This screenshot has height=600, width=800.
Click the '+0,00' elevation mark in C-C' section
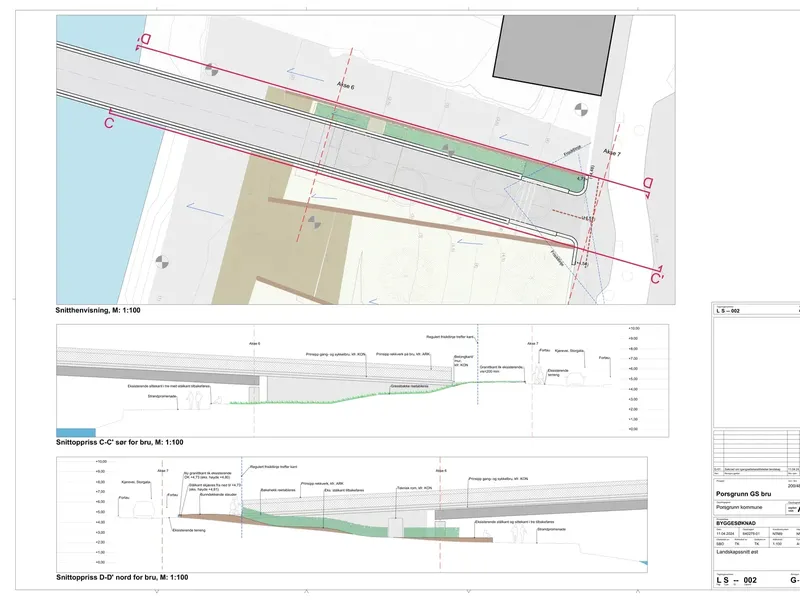coord(633,429)
